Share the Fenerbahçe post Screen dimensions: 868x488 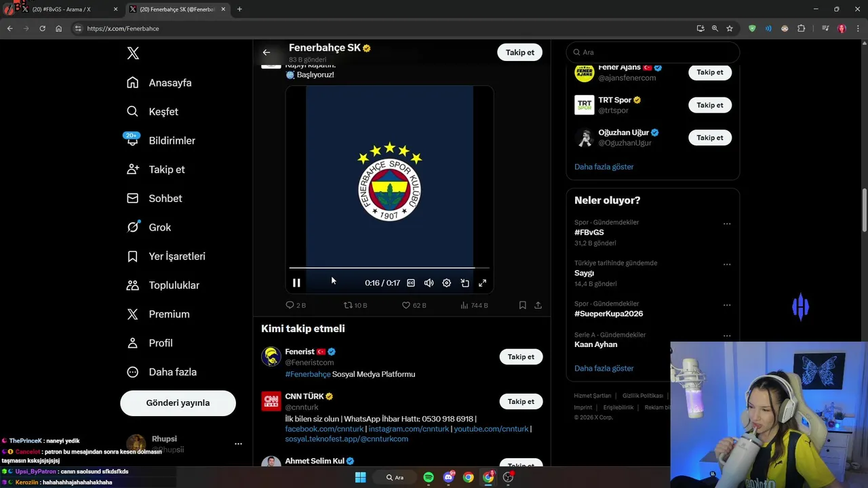point(538,306)
